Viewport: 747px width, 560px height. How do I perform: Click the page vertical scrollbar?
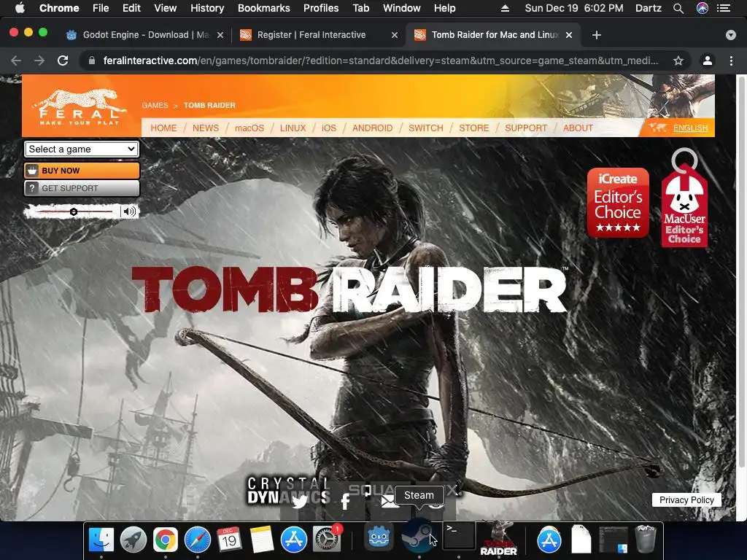pyautogui.click(x=741, y=271)
